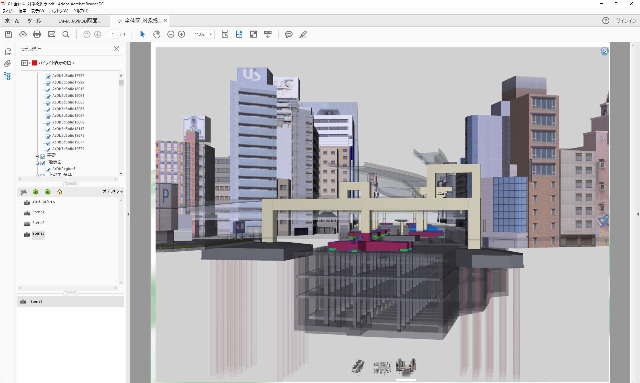Click the first green view navigation button
This screenshot has height=383, width=640.
pos(36,192)
